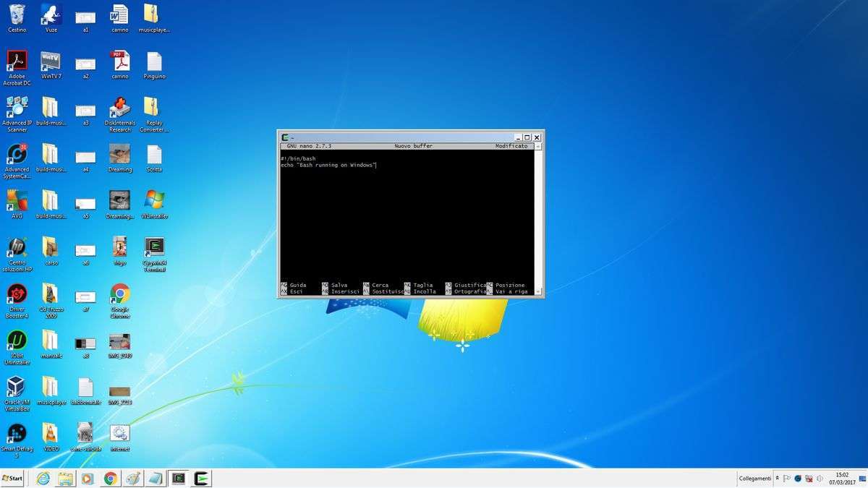Open Internet Explorer from the taskbar
Image resolution: width=868 pixels, height=488 pixels.
point(43,478)
